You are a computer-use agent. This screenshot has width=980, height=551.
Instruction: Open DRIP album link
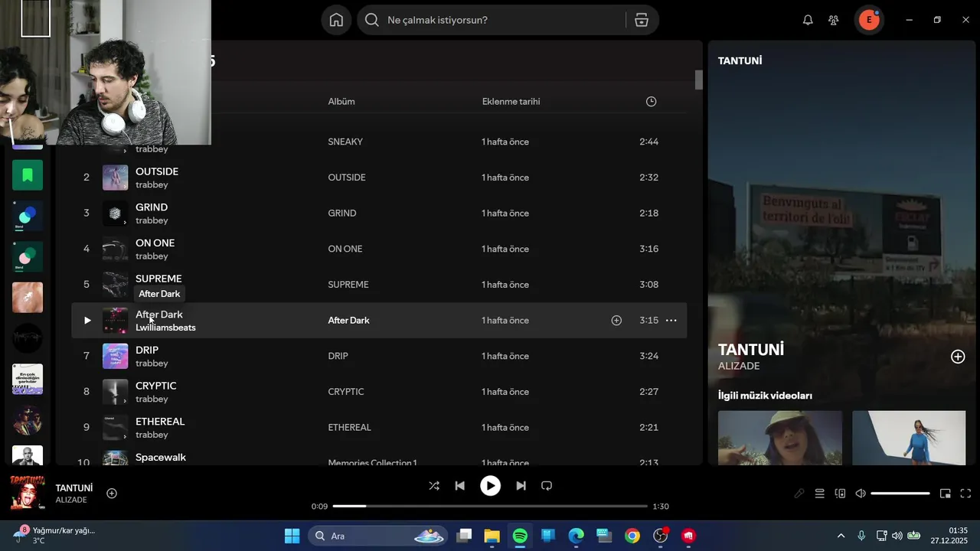(x=338, y=356)
